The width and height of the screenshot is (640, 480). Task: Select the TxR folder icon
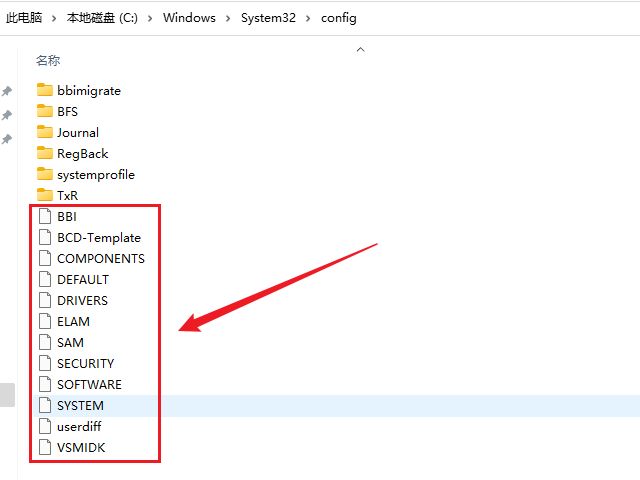point(44,195)
